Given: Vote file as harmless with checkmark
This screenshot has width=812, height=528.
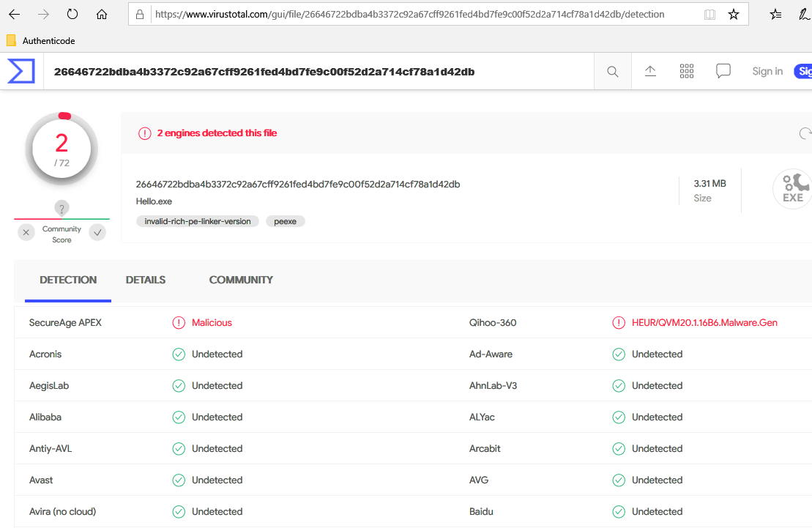Looking at the screenshot, I should coord(97,233).
